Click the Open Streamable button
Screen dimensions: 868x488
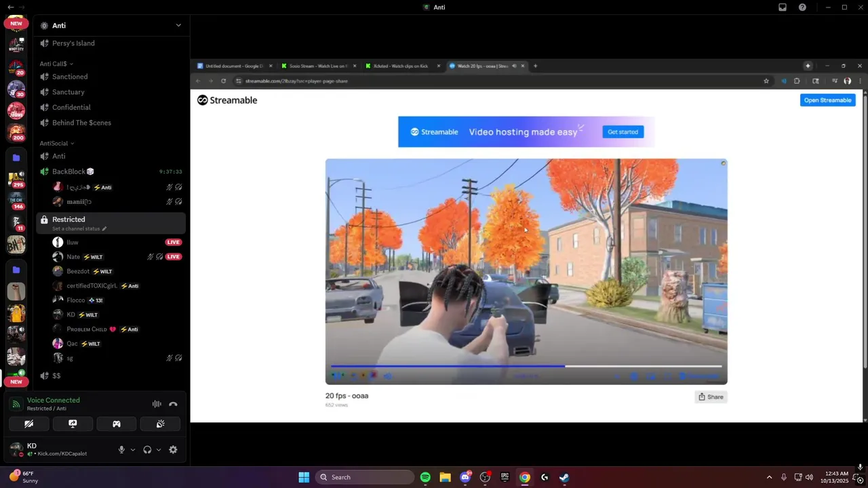(x=827, y=100)
